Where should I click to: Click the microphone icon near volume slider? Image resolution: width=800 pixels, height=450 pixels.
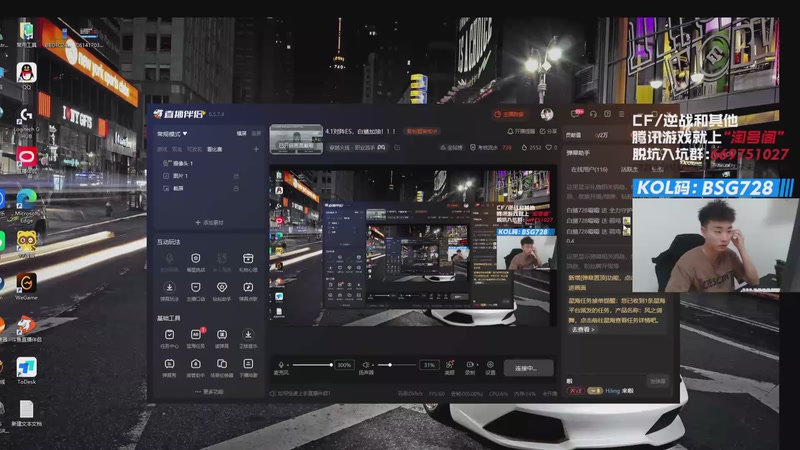pyautogui.click(x=281, y=365)
